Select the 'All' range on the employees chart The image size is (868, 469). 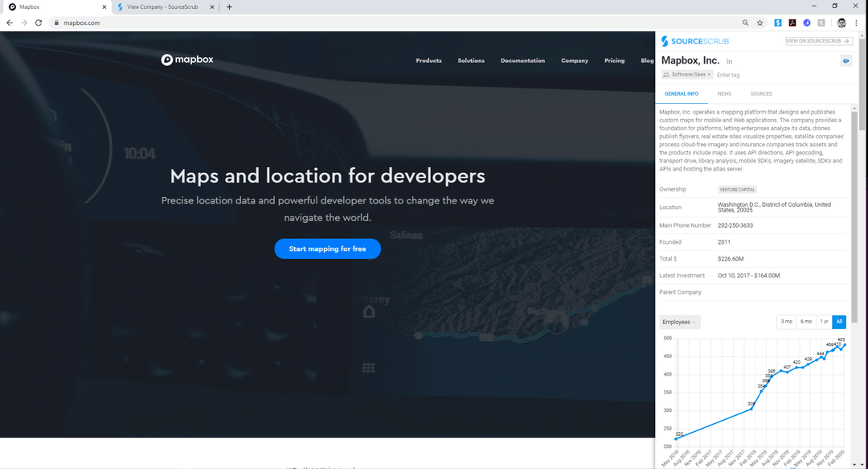point(839,321)
